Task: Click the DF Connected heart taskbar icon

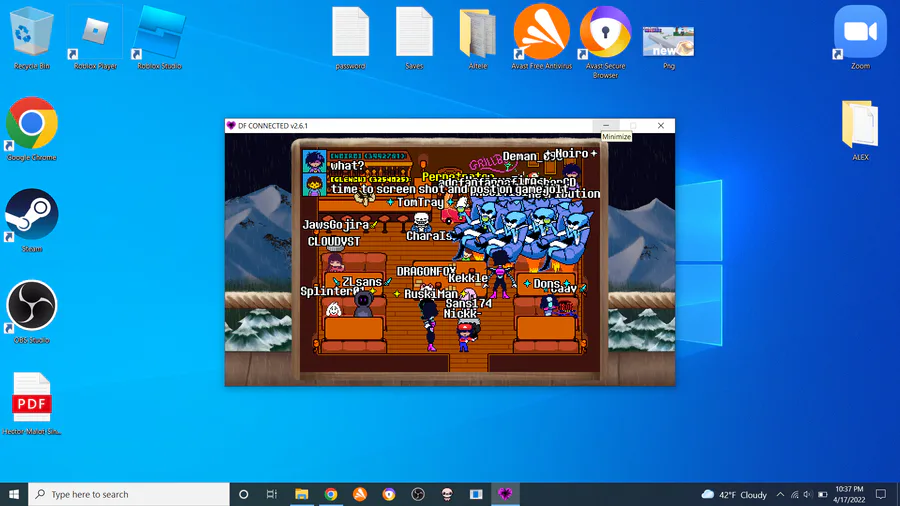Action: [x=505, y=494]
